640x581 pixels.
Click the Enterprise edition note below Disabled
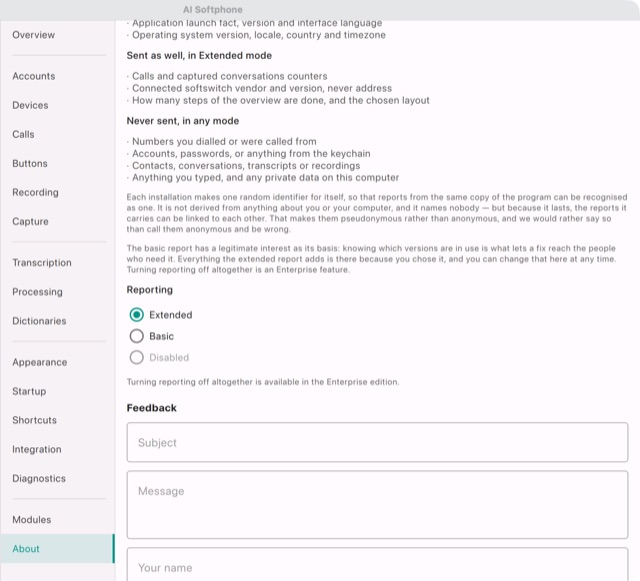point(263,382)
